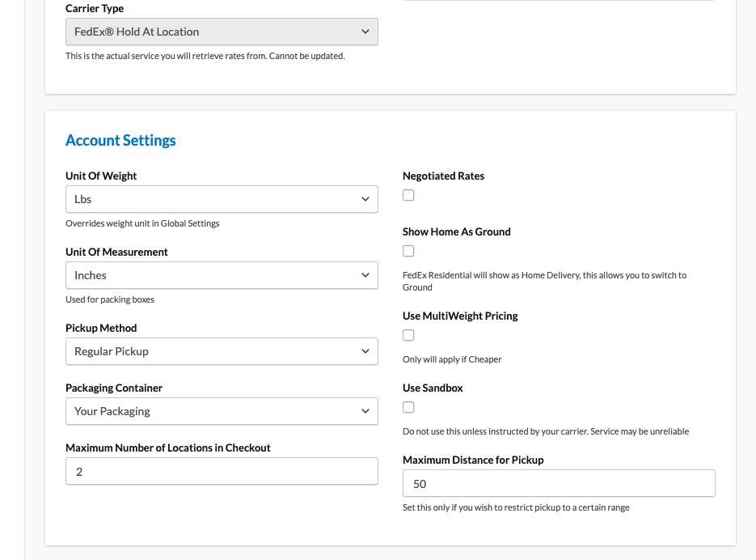Click the Negotiated Rates label text

(x=443, y=176)
